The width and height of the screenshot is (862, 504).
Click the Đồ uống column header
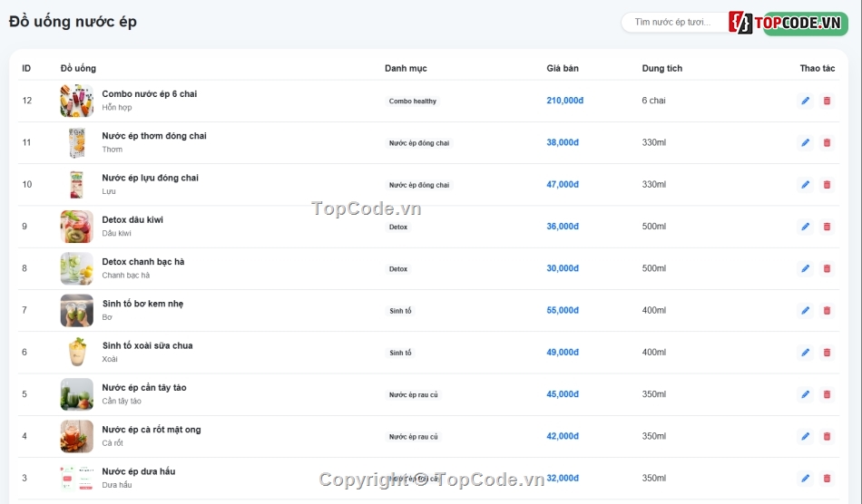(x=78, y=68)
